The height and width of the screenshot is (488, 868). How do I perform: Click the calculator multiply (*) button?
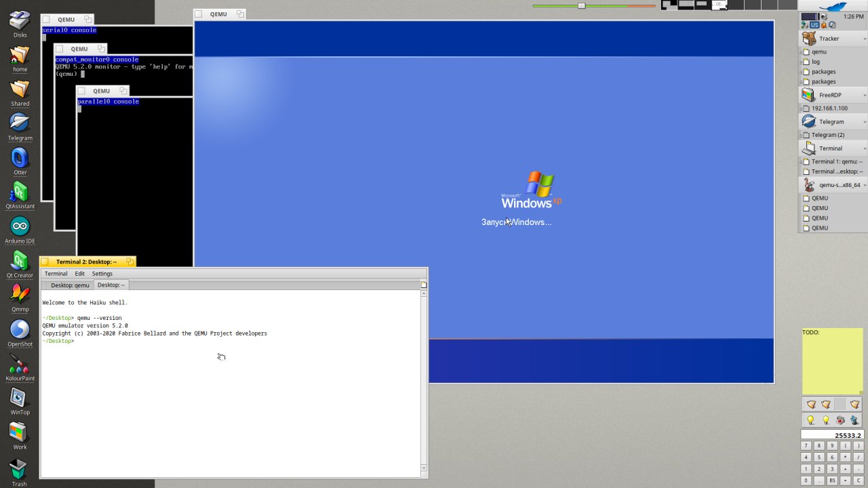pos(845,457)
